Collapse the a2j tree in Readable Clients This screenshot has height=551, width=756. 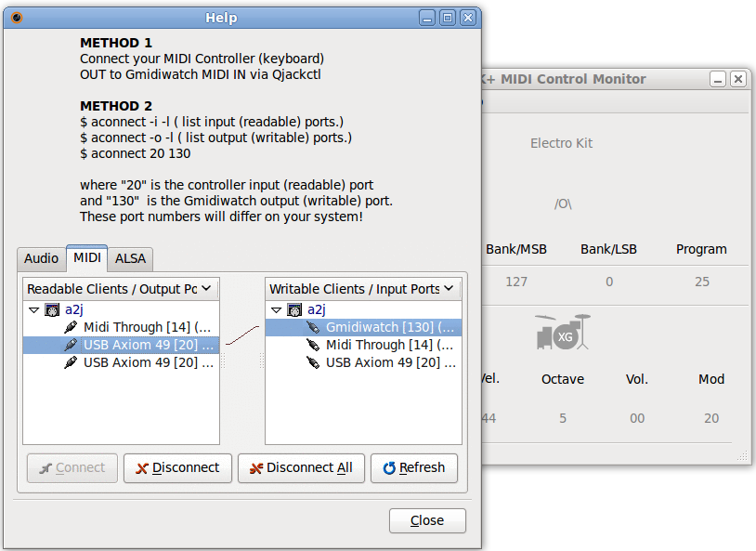pyautogui.click(x=33, y=309)
